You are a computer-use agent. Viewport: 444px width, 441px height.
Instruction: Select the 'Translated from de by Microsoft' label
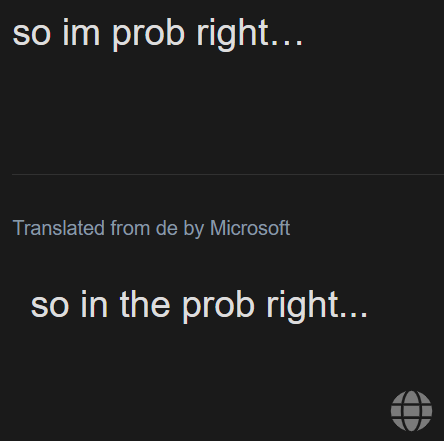pyautogui.click(x=151, y=229)
